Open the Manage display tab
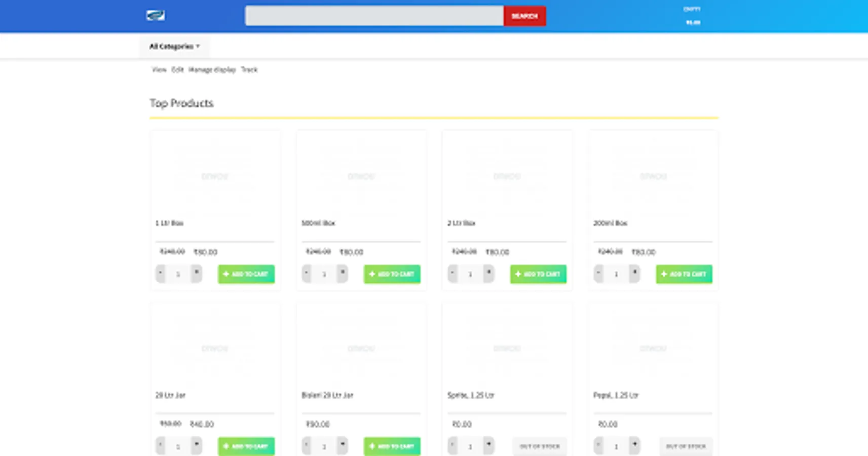 tap(212, 69)
